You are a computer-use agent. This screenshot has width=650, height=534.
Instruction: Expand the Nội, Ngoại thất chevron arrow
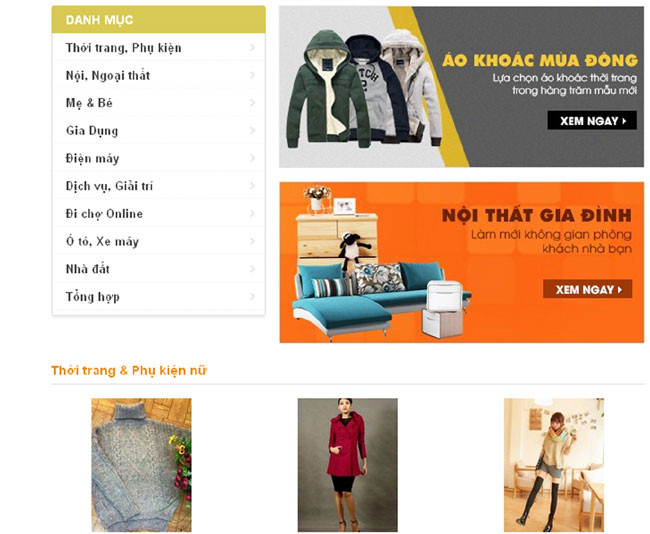click(x=252, y=75)
